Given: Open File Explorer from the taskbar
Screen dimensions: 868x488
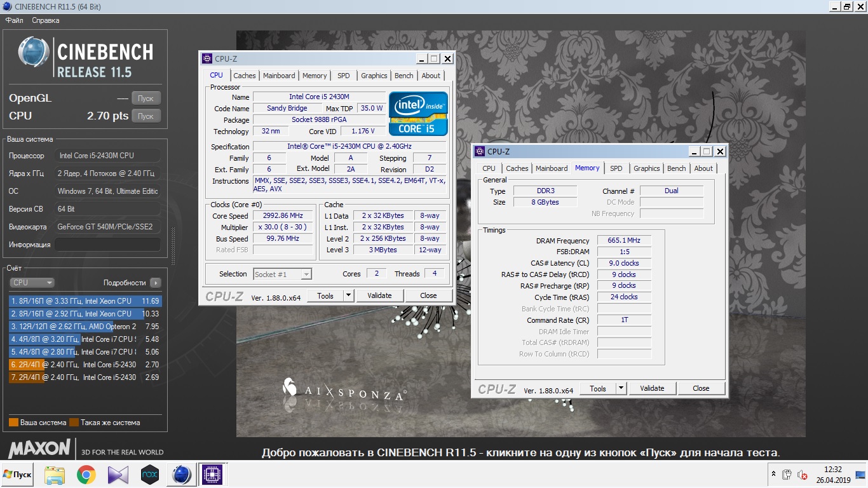Looking at the screenshot, I should (55, 475).
